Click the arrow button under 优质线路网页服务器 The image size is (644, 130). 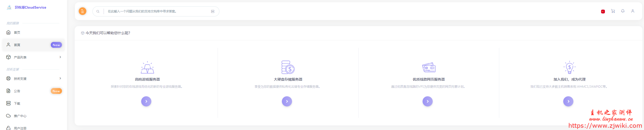[x=428, y=101]
